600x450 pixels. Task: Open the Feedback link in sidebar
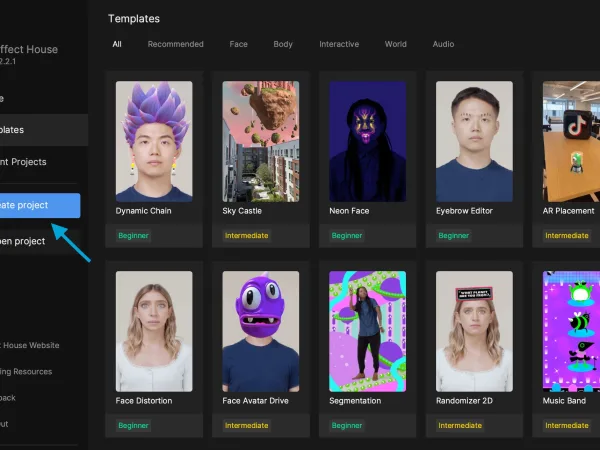[8, 398]
